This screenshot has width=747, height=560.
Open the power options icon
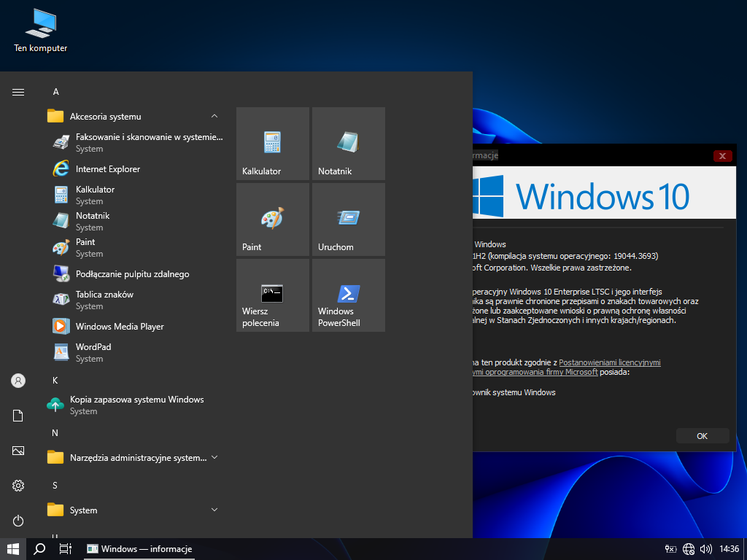point(18,521)
